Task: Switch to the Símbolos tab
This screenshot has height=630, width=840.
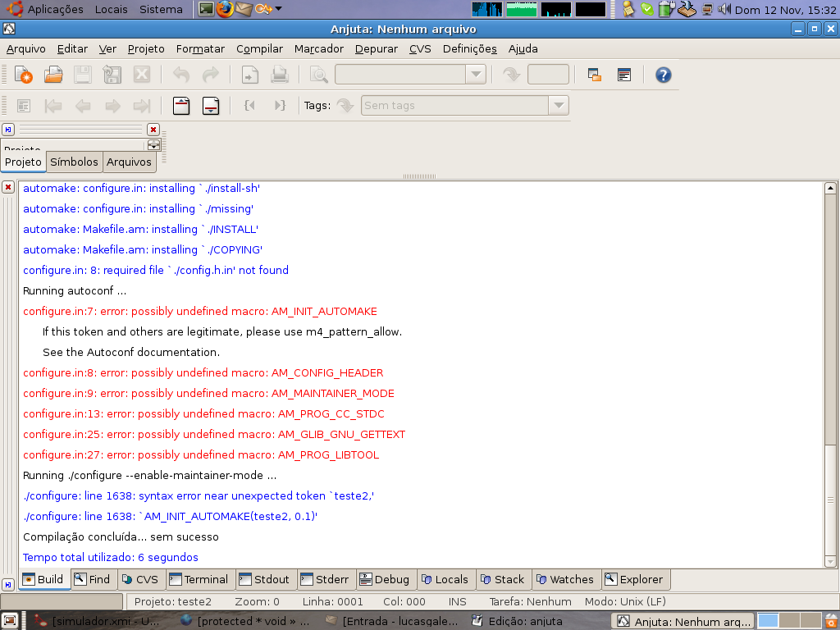Action: pyautogui.click(x=74, y=162)
